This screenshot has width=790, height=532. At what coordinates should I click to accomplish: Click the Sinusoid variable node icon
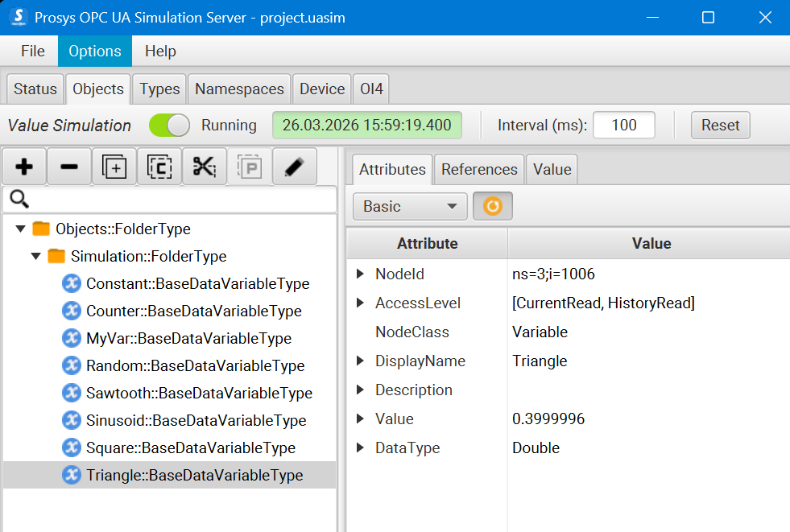pos(72,420)
